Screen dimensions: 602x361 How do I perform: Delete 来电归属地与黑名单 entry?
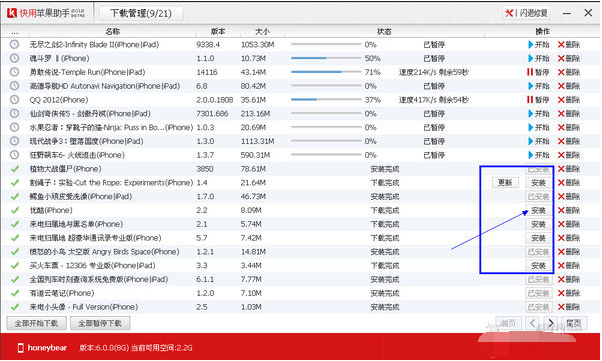(x=569, y=224)
